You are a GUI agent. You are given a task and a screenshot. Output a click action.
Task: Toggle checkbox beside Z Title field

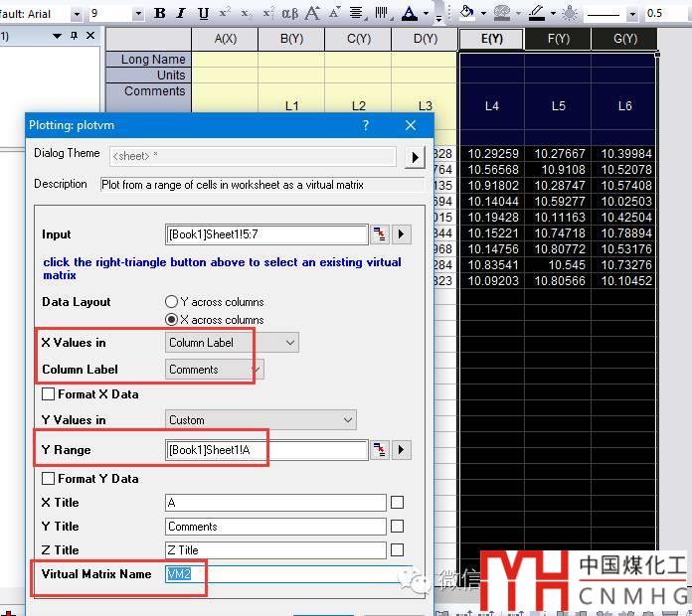[x=397, y=549]
